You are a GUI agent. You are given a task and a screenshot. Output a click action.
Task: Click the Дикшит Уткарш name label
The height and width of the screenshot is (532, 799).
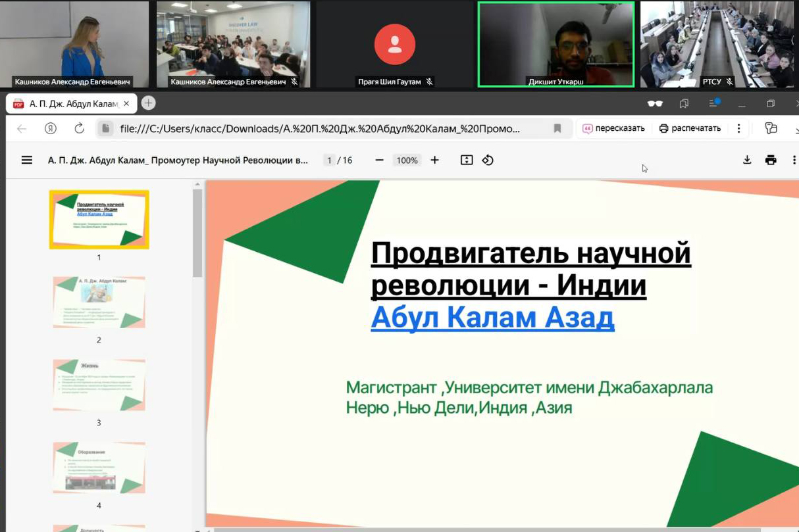[556, 82]
